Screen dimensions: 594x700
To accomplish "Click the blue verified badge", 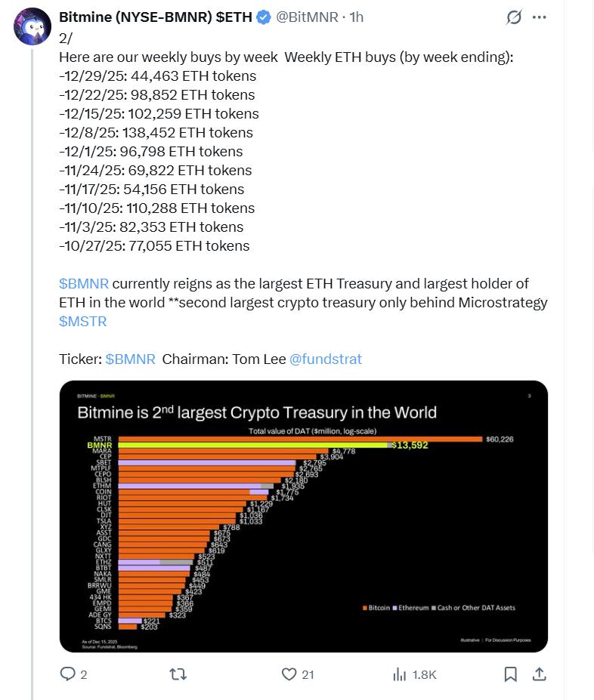I will [x=264, y=17].
